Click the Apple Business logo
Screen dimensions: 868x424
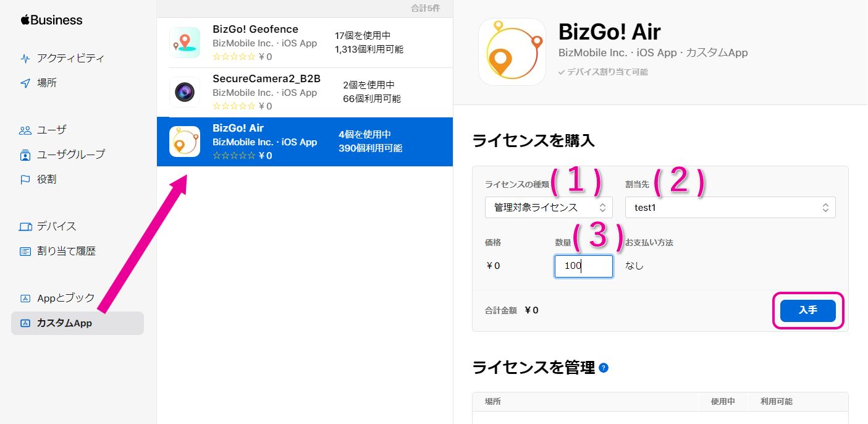pos(51,20)
